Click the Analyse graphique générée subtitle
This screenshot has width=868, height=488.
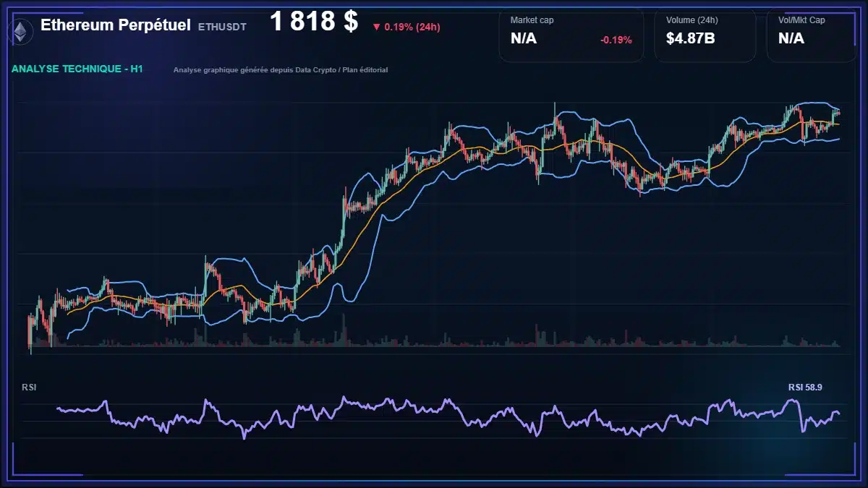[x=281, y=70]
